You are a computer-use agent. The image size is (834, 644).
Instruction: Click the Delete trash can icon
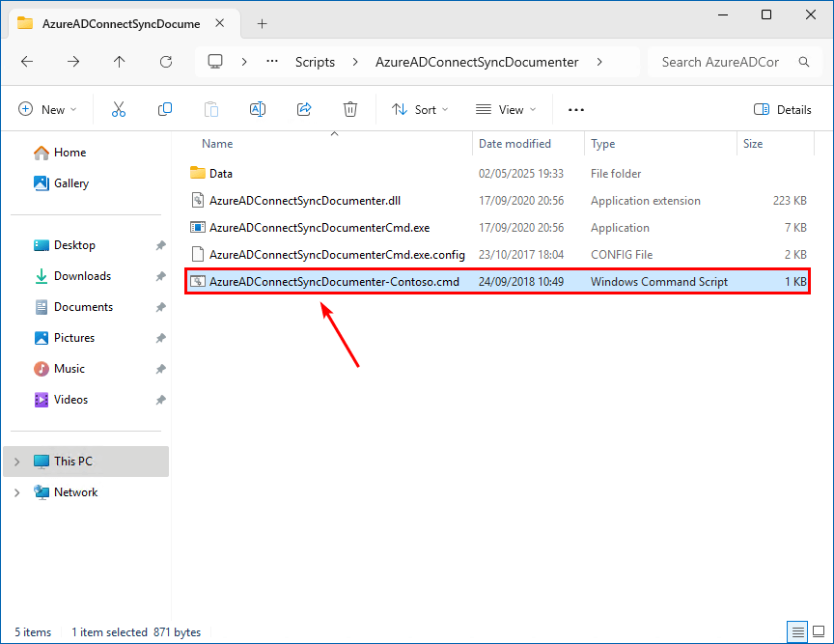point(350,110)
